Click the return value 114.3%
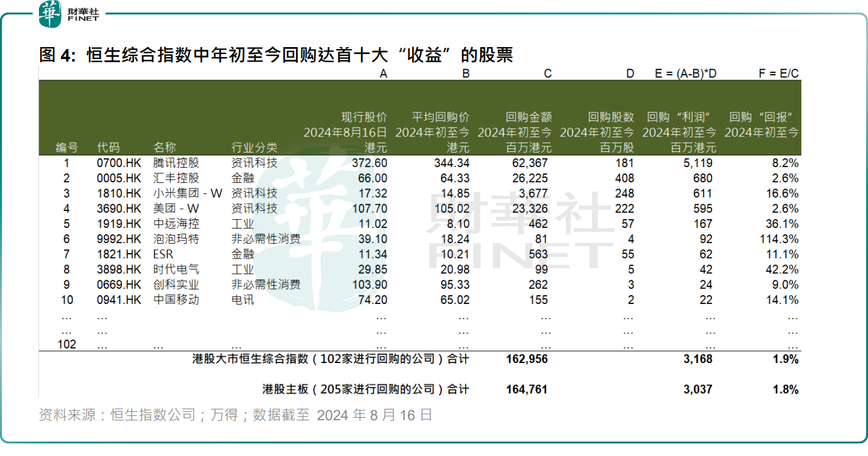Image resolution: width=868 pixels, height=456 pixels. [780, 239]
